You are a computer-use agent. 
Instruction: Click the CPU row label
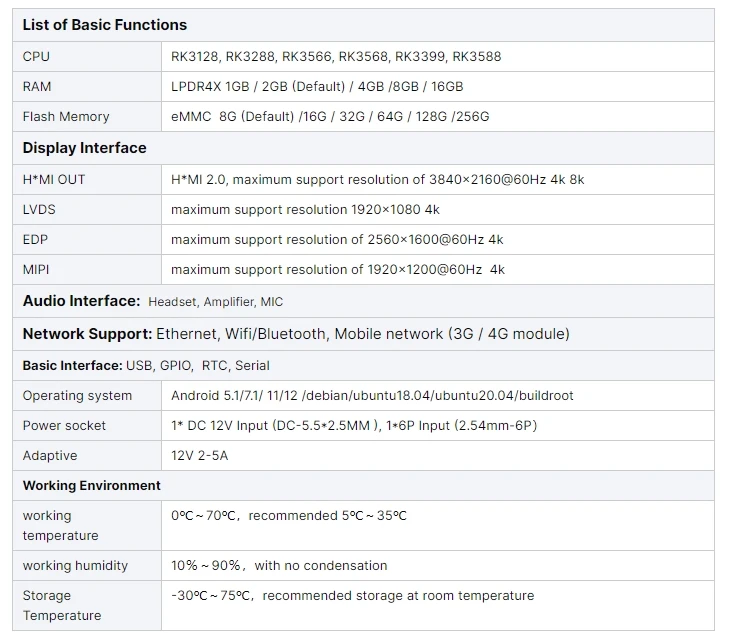[36, 57]
